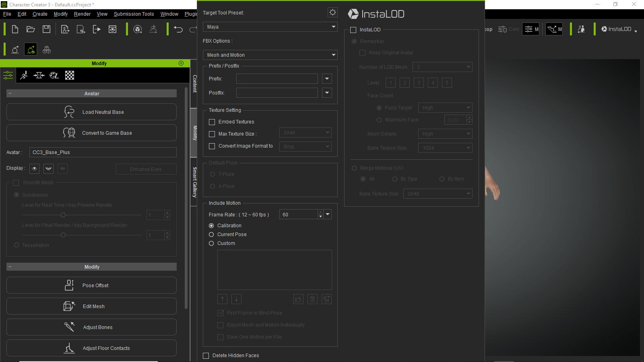Click the gear settings icon beside Target Tool Preset
The width and height of the screenshot is (644, 362).
pyautogui.click(x=332, y=12)
